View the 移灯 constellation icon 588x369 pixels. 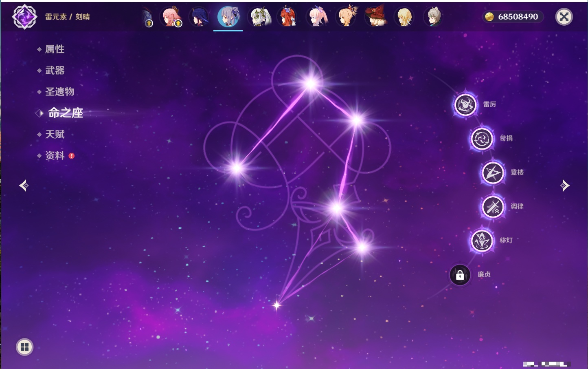point(482,241)
